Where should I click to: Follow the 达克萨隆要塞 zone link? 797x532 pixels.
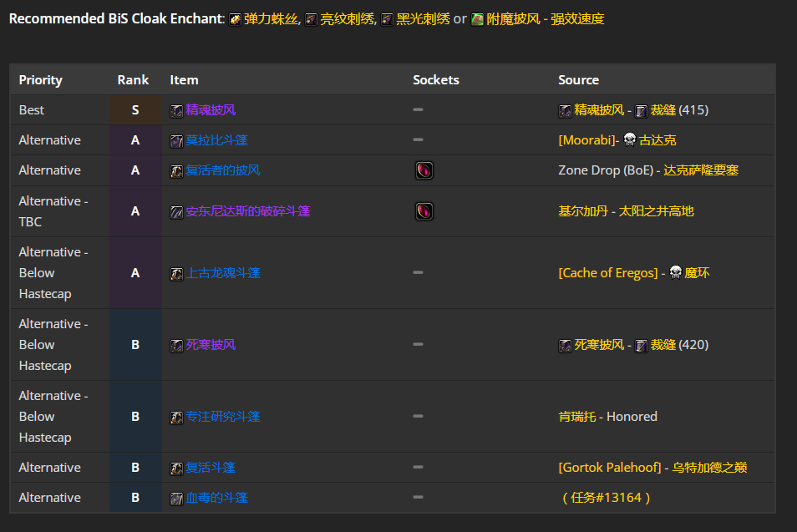[x=701, y=170]
